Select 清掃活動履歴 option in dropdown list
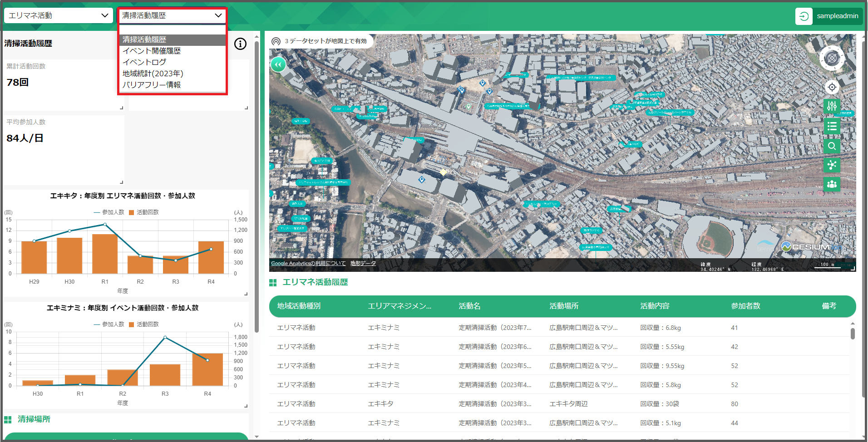Viewport: 868px width, 442px height. (173, 40)
